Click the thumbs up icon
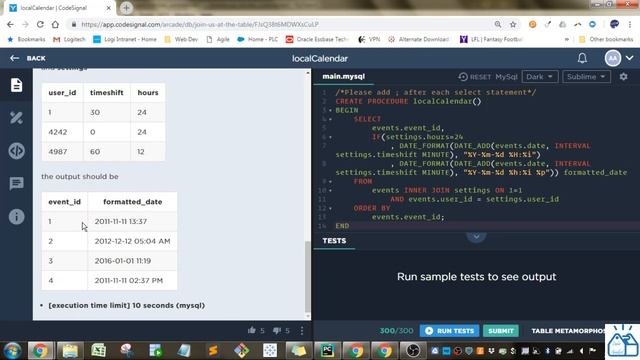This screenshot has width=640, height=360. click(251, 330)
